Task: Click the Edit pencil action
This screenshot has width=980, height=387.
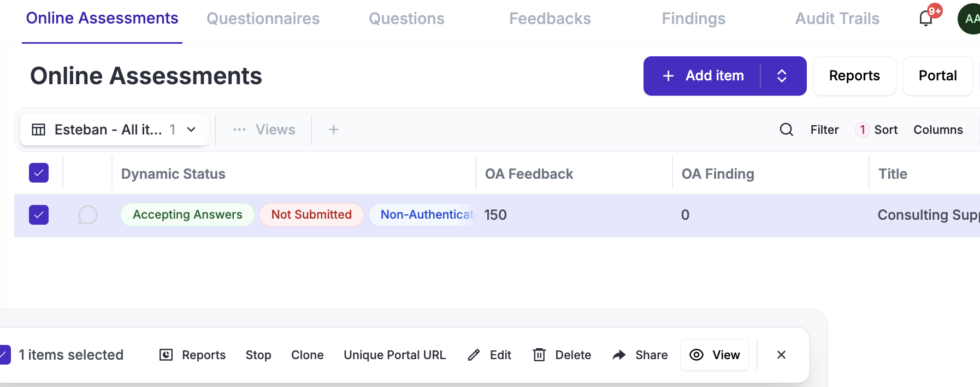Action: tap(490, 355)
